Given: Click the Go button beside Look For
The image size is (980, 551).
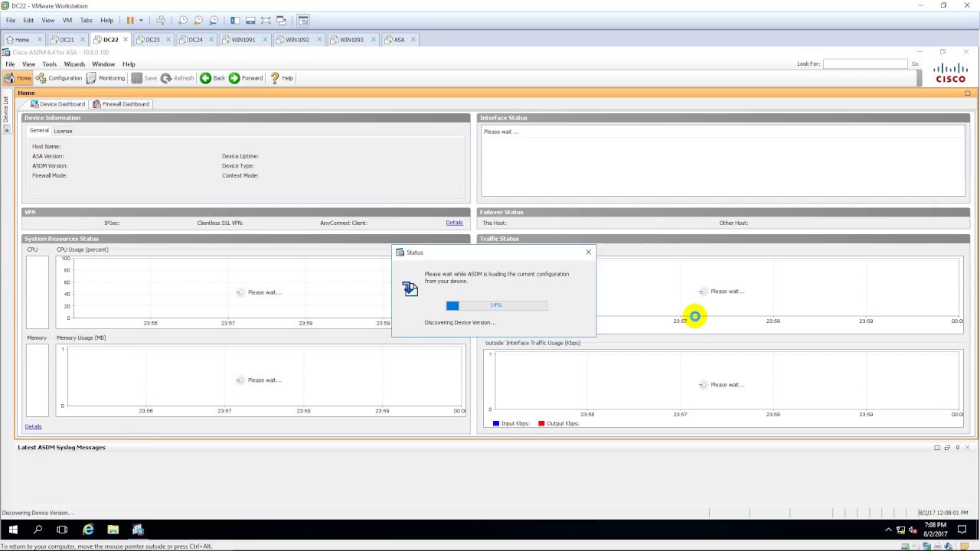Looking at the screenshot, I should click(915, 64).
